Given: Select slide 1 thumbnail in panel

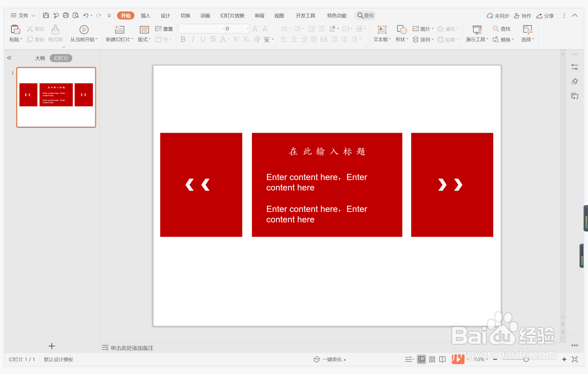Looking at the screenshot, I should point(56,97).
